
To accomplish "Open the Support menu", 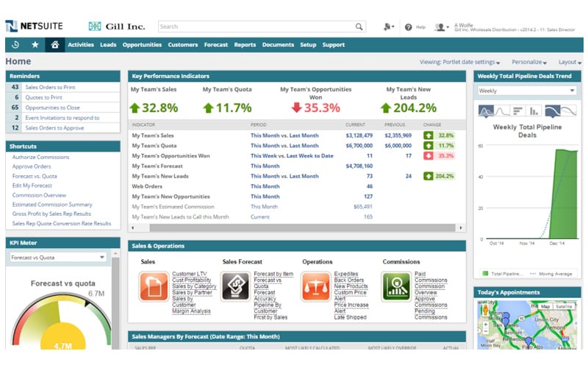I will click(x=334, y=45).
